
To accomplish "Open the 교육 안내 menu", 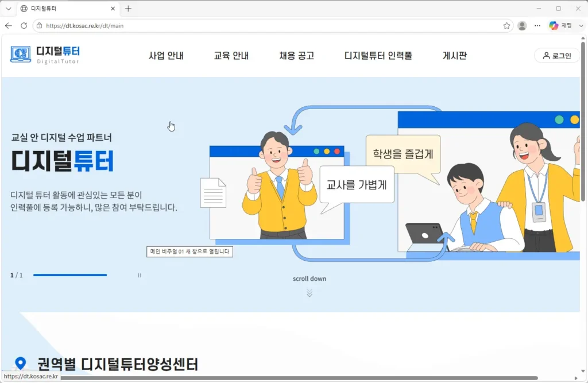I will point(231,56).
